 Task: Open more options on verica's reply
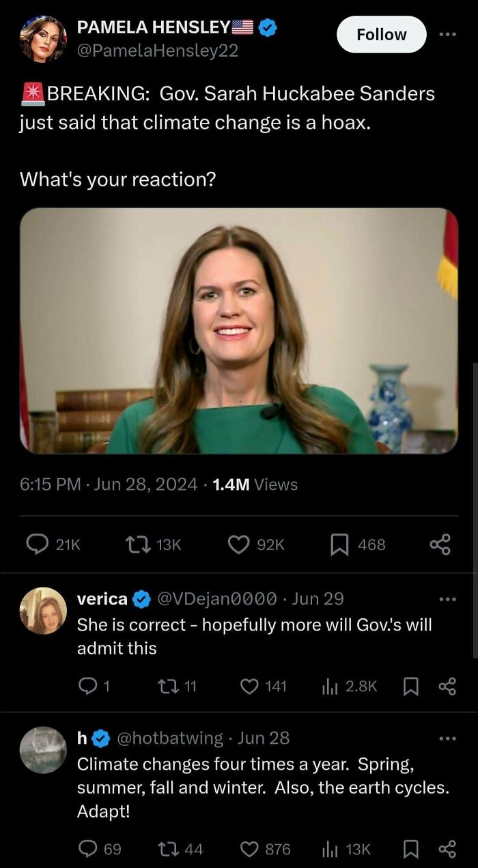[x=447, y=599]
